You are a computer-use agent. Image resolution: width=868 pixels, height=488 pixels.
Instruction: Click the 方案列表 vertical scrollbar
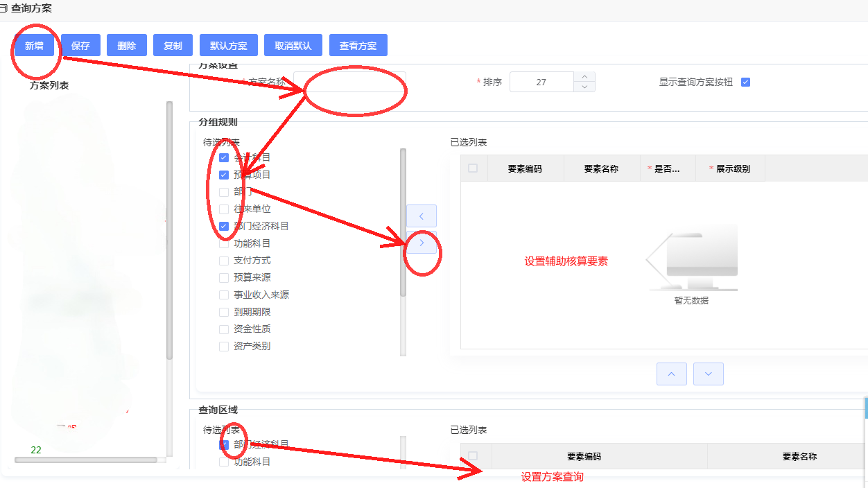point(169,229)
